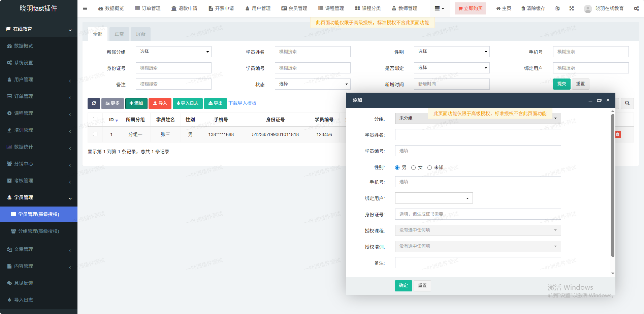
Task: Toggle sidebar with the hamburger menu icon
Action: tap(85, 8)
